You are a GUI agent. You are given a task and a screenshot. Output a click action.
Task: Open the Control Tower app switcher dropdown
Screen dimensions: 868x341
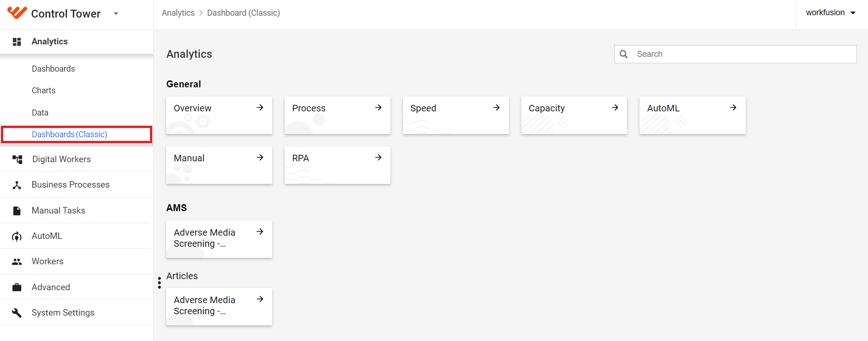[116, 14]
